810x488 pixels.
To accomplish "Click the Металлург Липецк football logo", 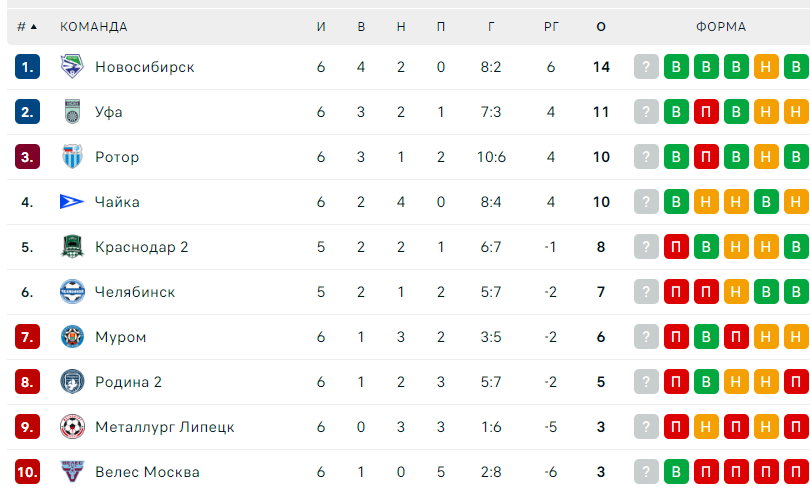I will pyautogui.click(x=72, y=427).
